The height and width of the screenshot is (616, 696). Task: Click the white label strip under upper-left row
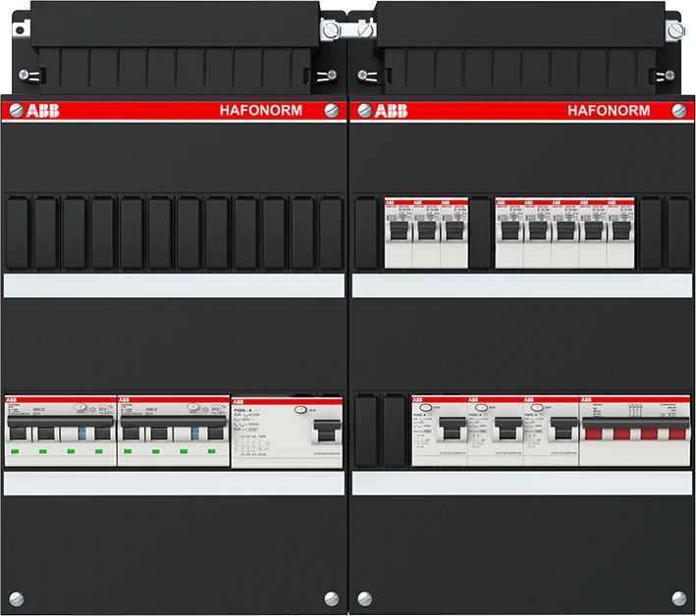point(174,285)
